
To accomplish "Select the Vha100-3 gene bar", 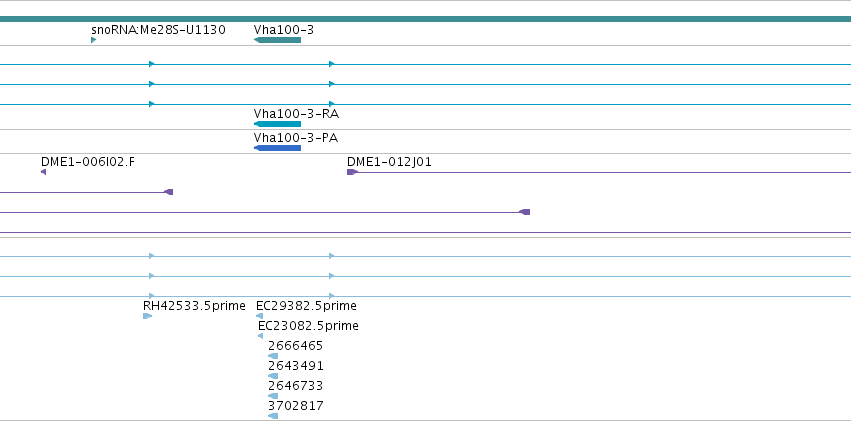I will coord(277,40).
